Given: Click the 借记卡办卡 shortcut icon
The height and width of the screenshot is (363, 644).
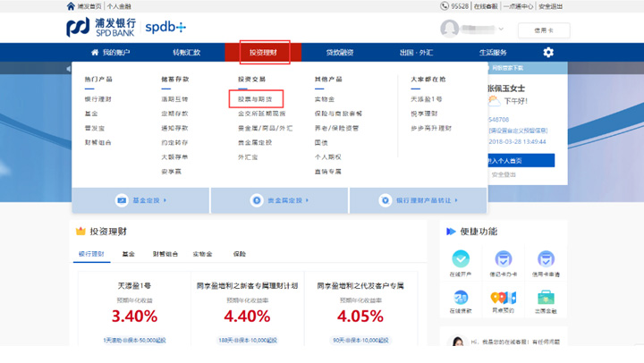Looking at the screenshot, I should [x=503, y=260].
